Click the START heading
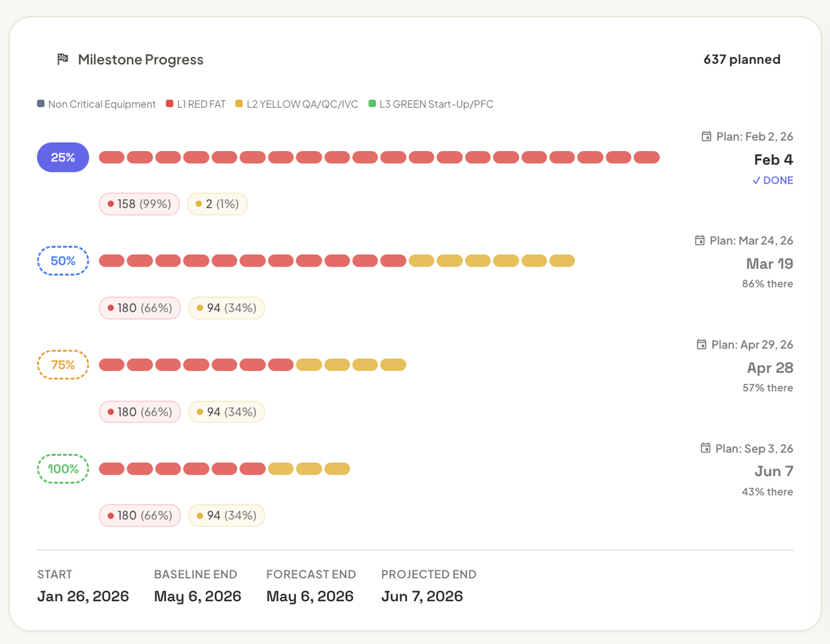 [55, 575]
